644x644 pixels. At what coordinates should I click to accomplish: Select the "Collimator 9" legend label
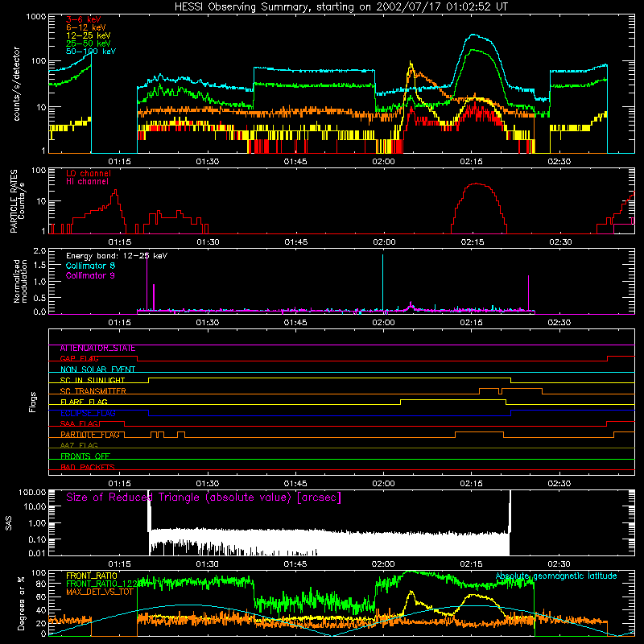click(x=90, y=275)
